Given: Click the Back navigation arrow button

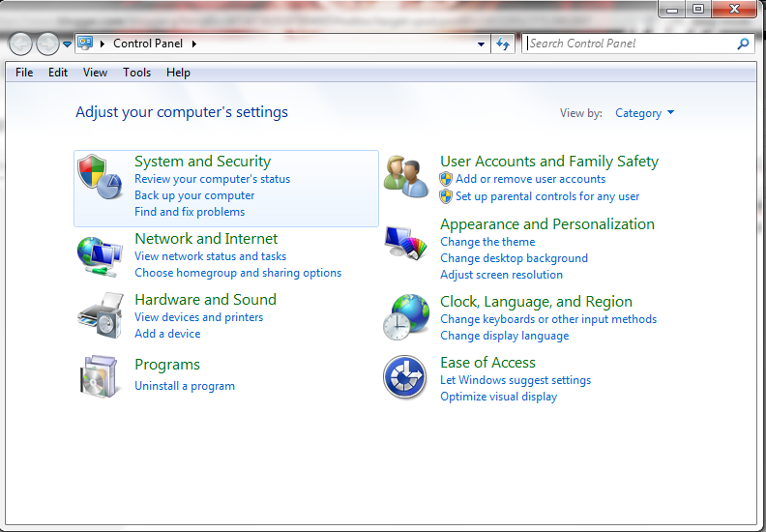Looking at the screenshot, I should click(x=20, y=44).
